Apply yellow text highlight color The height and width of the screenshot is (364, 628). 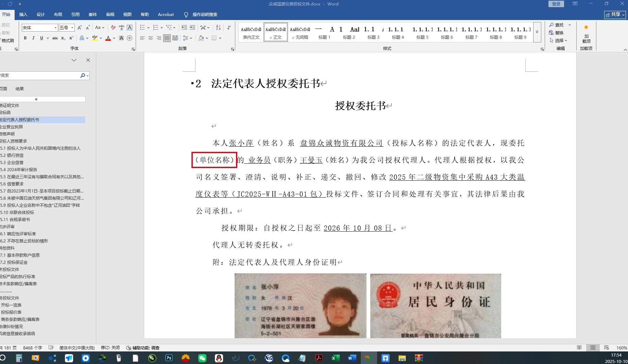(95, 38)
